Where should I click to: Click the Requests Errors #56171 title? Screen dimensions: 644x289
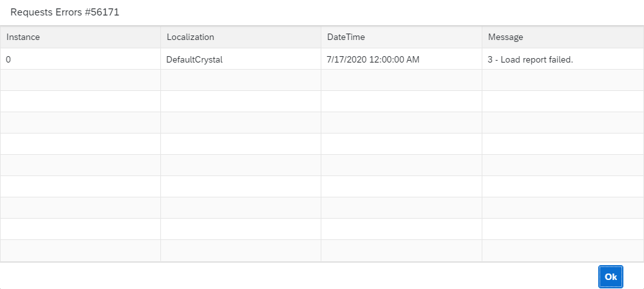click(64, 12)
